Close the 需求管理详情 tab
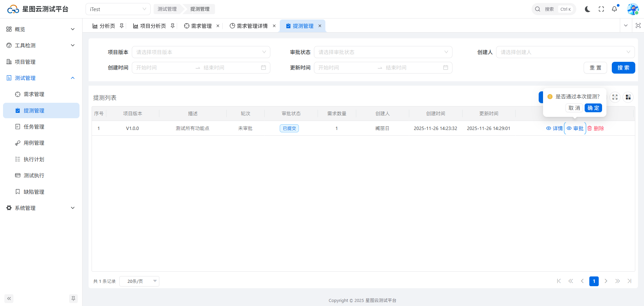 coord(274,26)
